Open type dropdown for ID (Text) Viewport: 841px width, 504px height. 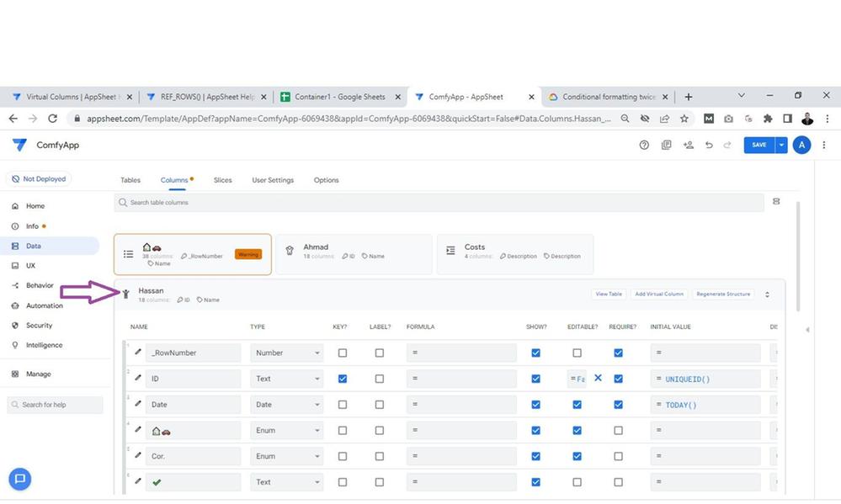point(286,379)
